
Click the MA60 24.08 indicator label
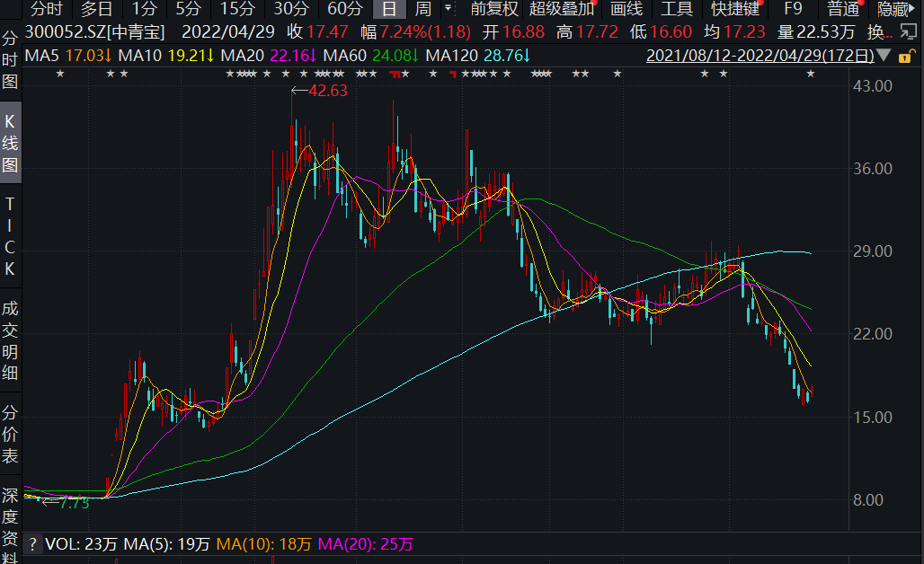point(370,56)
